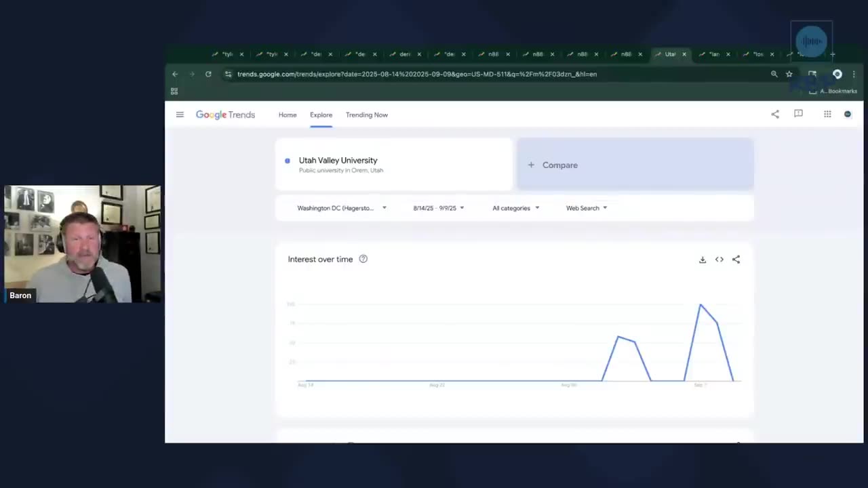
Task: Select the Explore tab
Action: point(321,115)
